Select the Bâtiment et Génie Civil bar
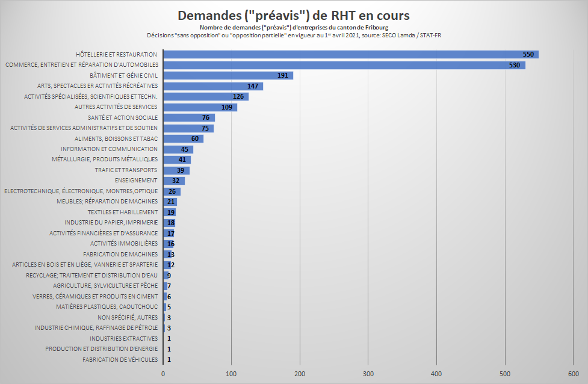The image size is (588, 384). [x=227, y=75]
